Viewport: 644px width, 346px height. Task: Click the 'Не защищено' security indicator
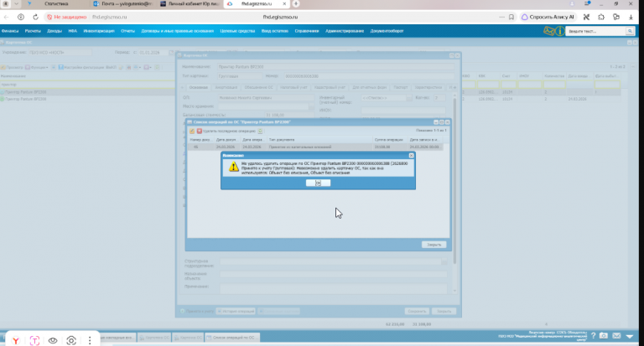coord(66,18)
